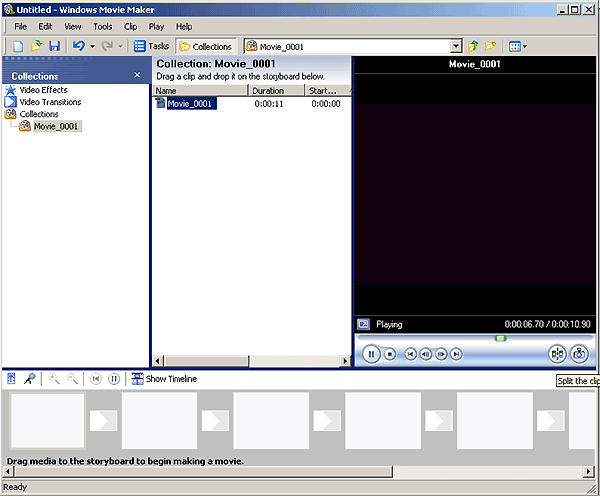600x496 pixels.
Task: Click the 0:00:00 start time cell
Action: pos(326,104)
